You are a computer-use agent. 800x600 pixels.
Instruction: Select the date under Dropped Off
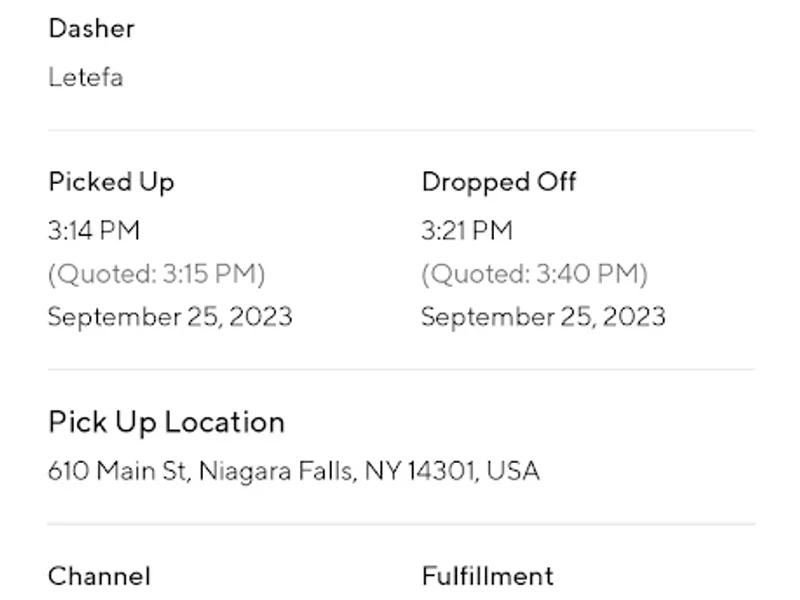pos(543,317)
